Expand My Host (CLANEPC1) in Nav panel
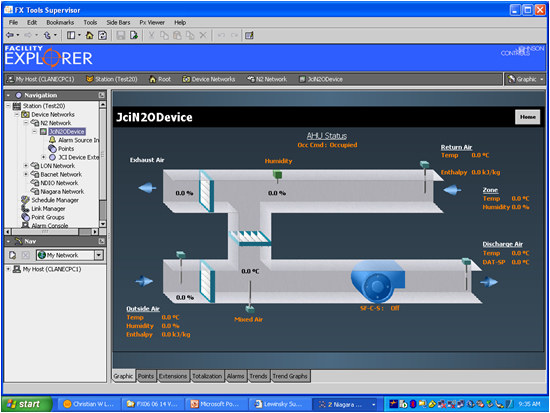Image resolution: width=550 pixels, height=413 pixels. (8, 269)
